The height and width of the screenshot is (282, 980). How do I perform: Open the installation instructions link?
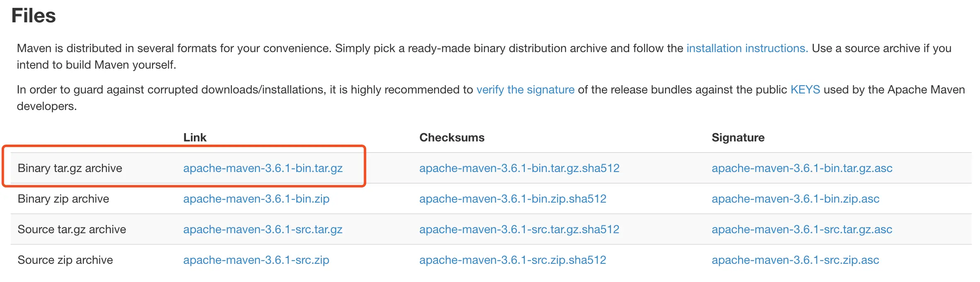point(747,48)
